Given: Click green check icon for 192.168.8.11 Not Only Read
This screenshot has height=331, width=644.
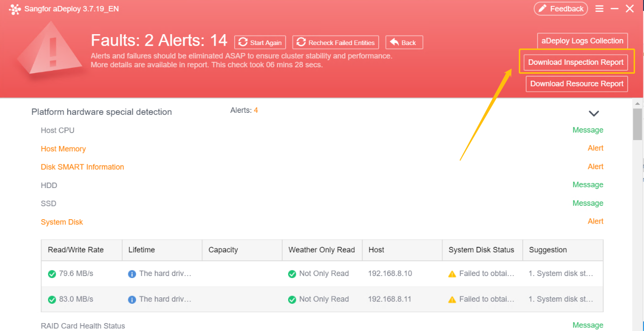Looking at the screenshot, I should pyautogui.click(x=292, y=299).
